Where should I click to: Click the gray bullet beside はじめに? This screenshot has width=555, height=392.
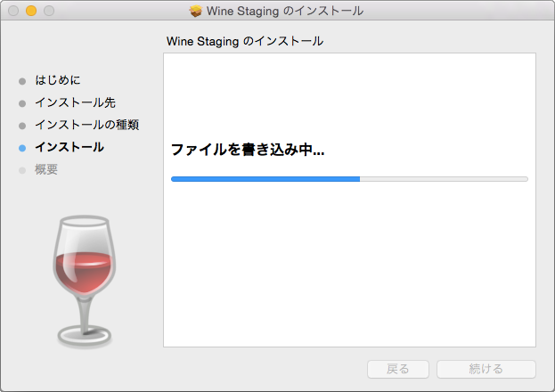22,81
